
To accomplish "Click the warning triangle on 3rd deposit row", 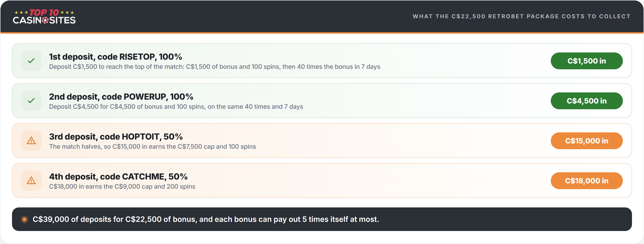I will tap(31, 141).
